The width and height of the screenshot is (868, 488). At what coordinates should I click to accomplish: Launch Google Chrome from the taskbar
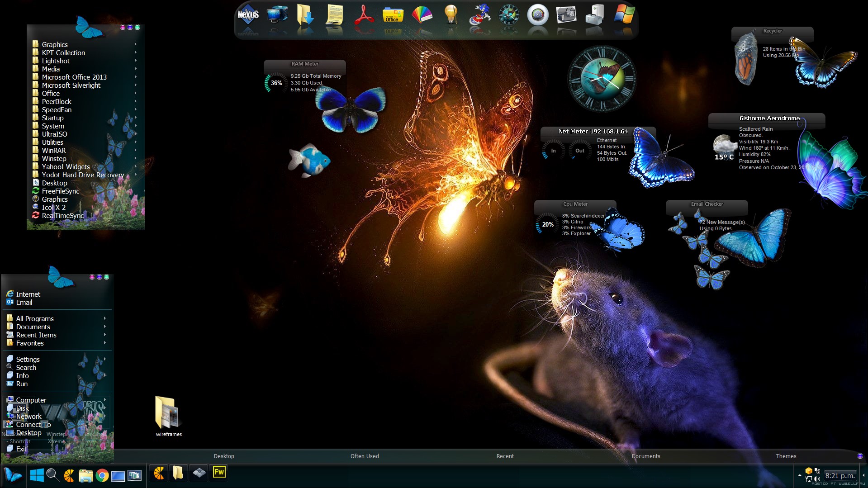click(102, 475)
